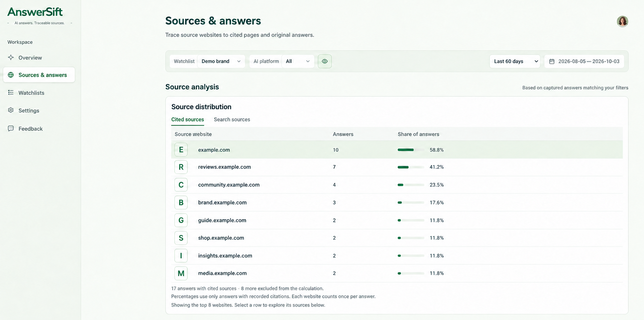Switch to the Cited sources tab
644x320 pixels.
point(188,119)
